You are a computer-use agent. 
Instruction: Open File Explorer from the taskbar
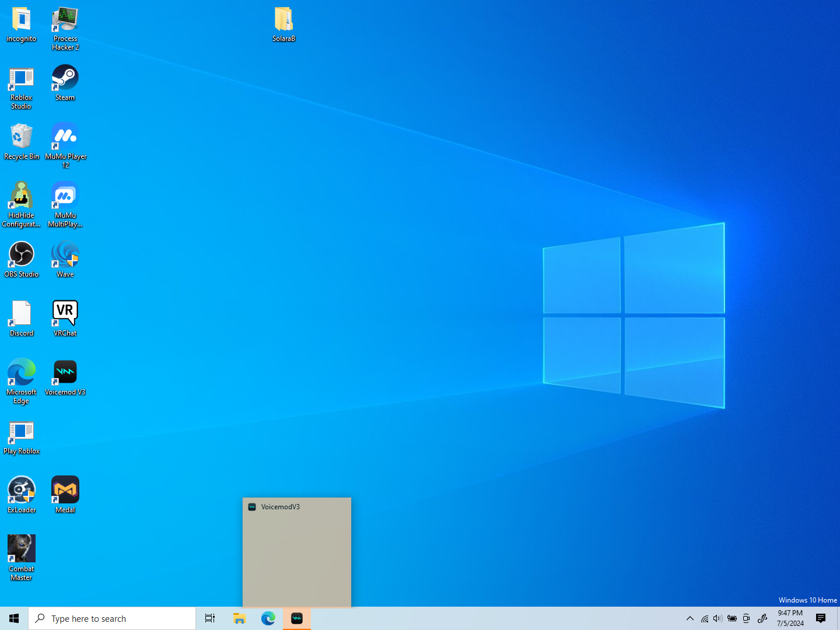pyautogui.click(x=239, y=618)
